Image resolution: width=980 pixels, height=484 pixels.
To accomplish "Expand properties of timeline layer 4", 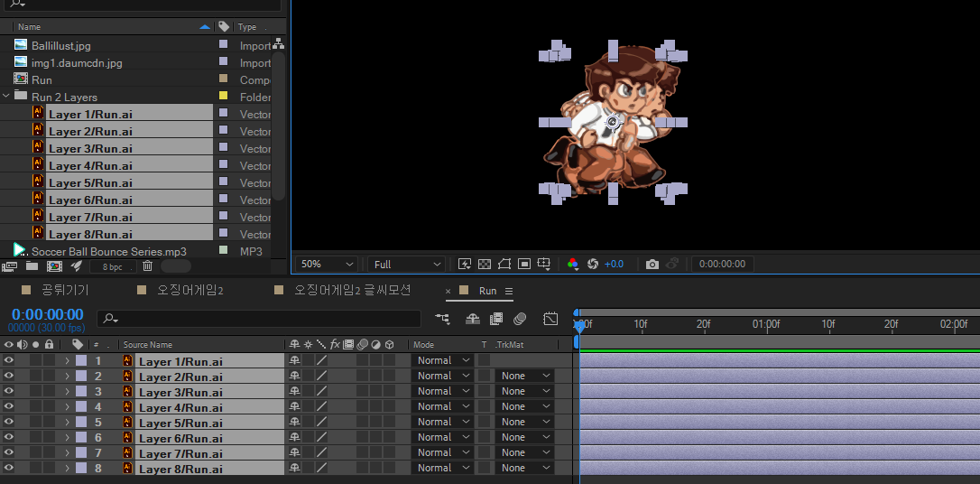I will tap(67, 406).
